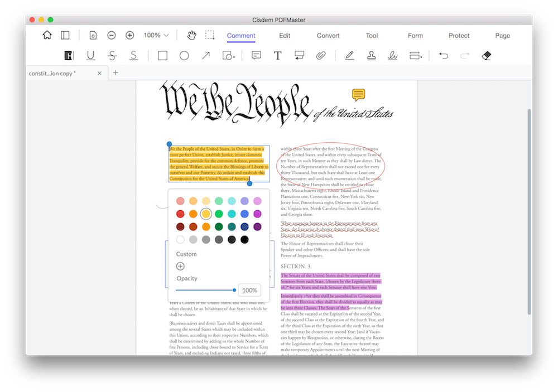Pick the selected yellow color swatch
The height and width of the screenshot is (392, 558).
pos(206,214)
